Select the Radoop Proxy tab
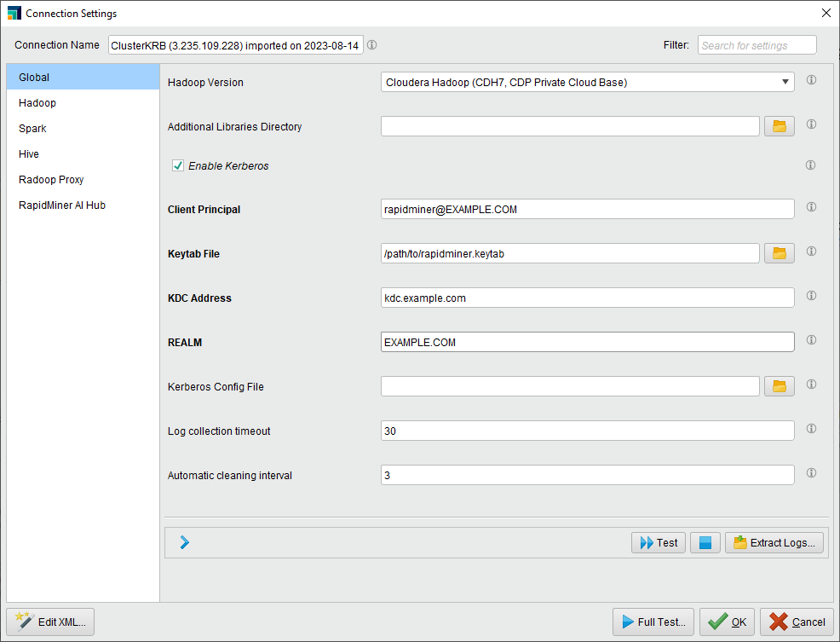This screenshot has height=642, width=840. point(51,180)
